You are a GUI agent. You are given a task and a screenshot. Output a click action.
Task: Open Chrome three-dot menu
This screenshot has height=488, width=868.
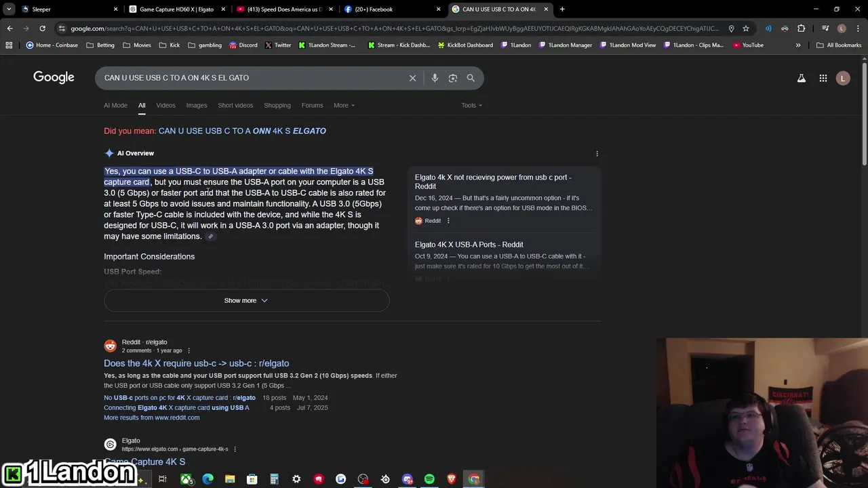tap(858, 28)
